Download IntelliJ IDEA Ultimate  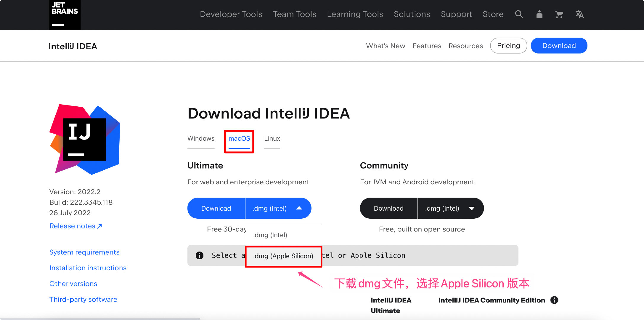coord(216,208)
